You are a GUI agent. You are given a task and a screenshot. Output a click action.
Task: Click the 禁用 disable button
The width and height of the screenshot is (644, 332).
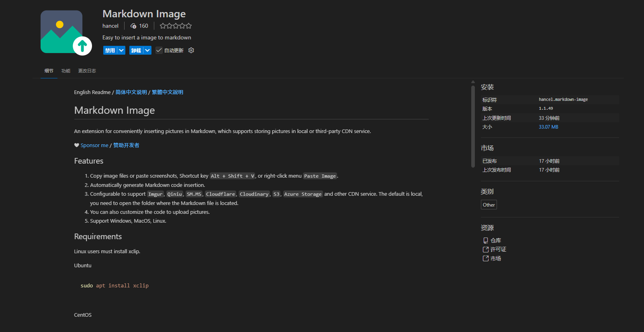pos(110,50)
